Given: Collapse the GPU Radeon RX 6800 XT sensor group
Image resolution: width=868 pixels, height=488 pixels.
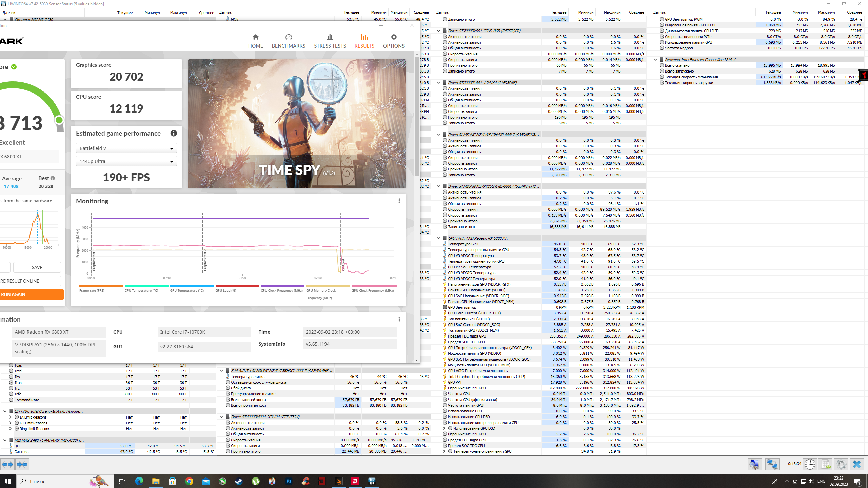Looking at the screenshot, I should click(x=438, y=238).
